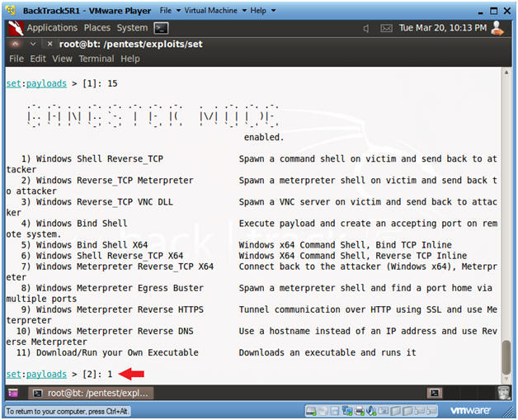
Task: Open the Applications menu
Action: click(52, 28)
